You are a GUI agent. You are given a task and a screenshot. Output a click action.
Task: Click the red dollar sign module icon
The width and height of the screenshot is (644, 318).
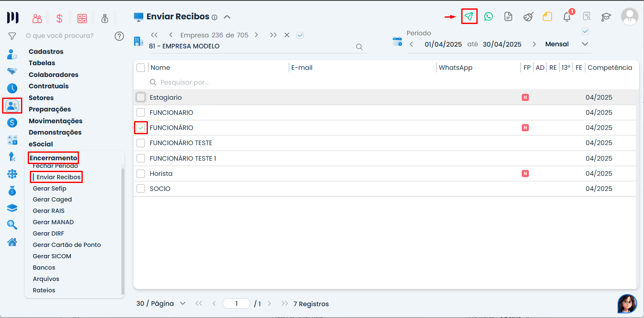click(x=60, y=18)
